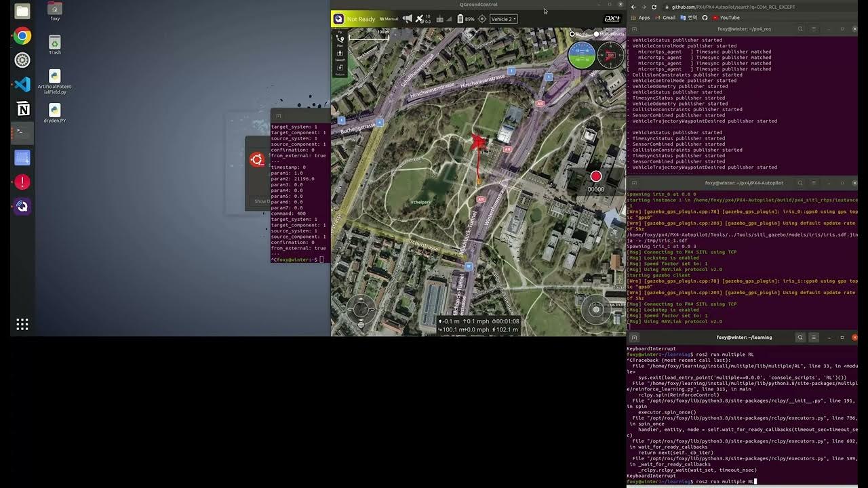Open Visual Studio Code from the dock
The image size is (868, 488).
tap(22, 85)
